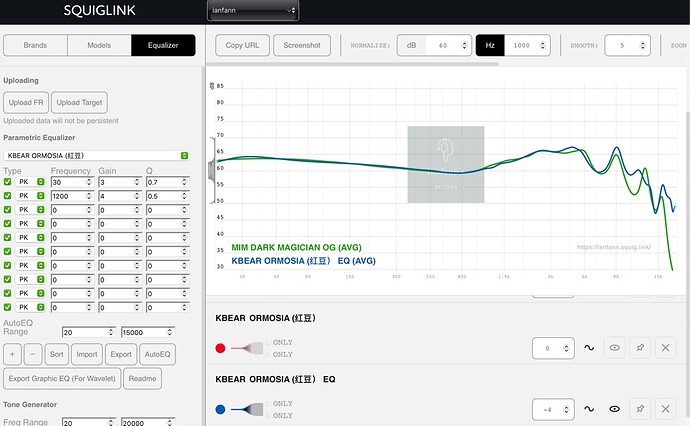This screenshot has height=426, width=690.
Task: Open the lanfann site selector dropdown
Action: (253, 10)
